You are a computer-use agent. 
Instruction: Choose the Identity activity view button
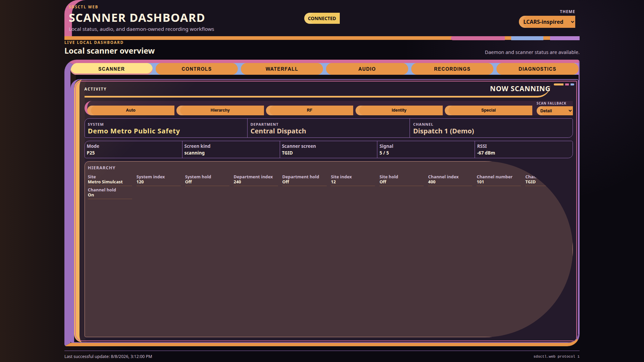pyautogui.click(x=399, y=110)
